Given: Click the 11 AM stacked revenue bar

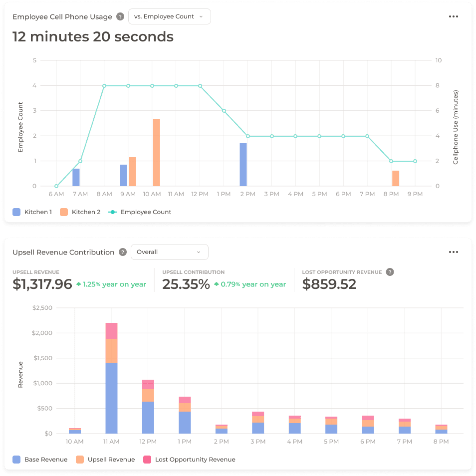Looking at the screenshot, I should coord(111,379).
